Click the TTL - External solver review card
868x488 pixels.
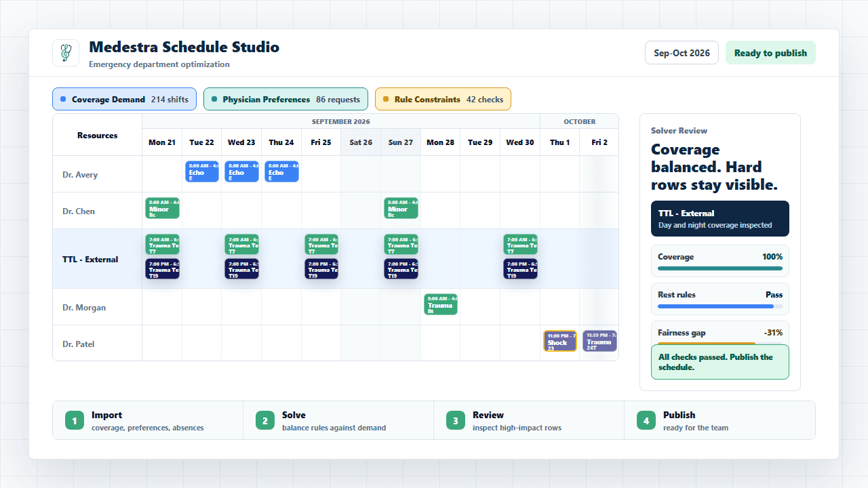[x=720, y=218]
